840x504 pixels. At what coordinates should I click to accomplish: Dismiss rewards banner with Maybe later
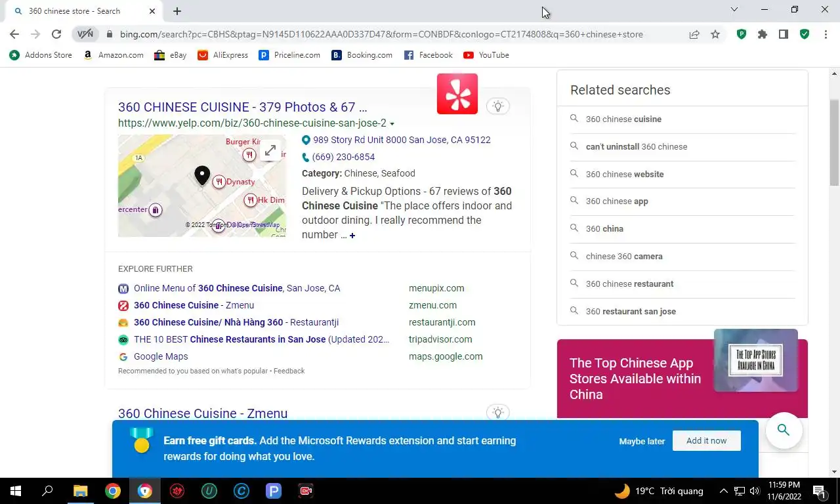[x=642, y=441]
